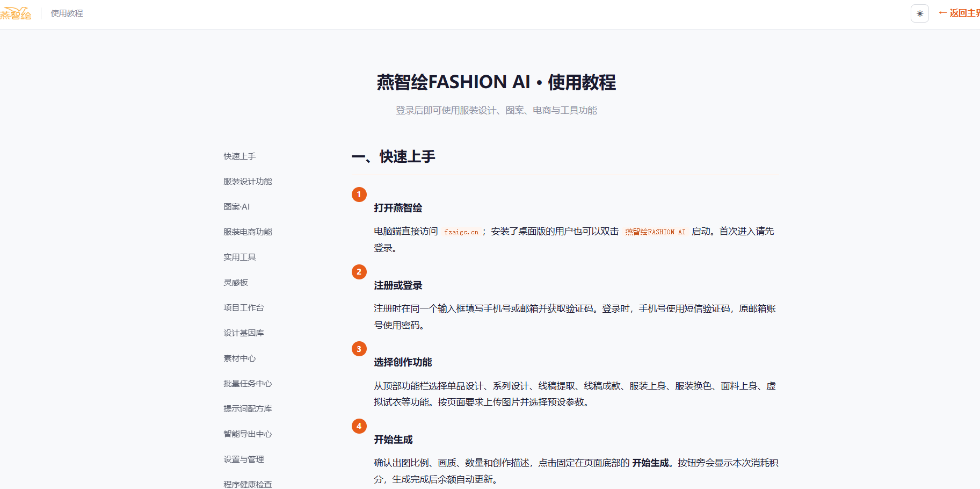
Task: Jump to 服装电商功能 section
Action: tap(248, 232)
